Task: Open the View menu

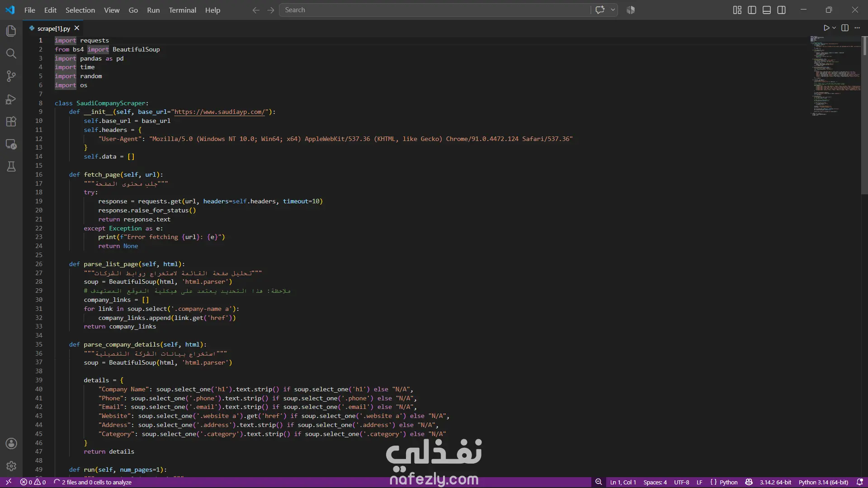Action: [112, 10]
